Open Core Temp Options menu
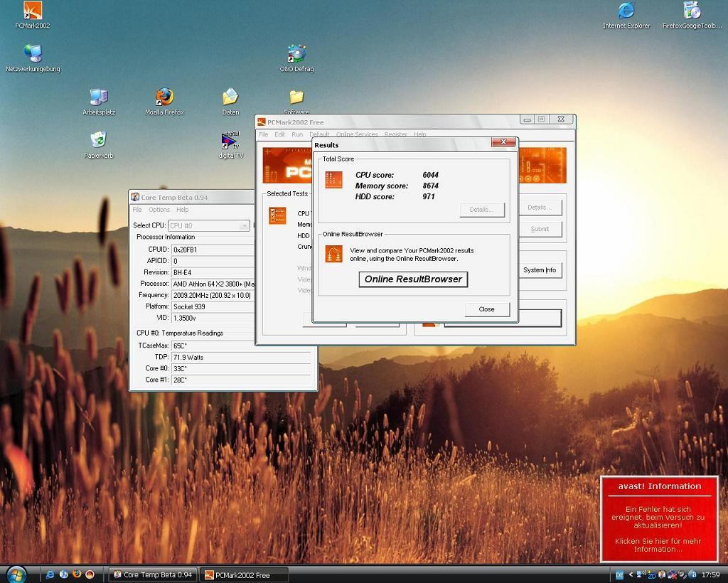Image resolution: width=728 pixels, height=583 pixels. pyautogui.click(x=159, y=210)
